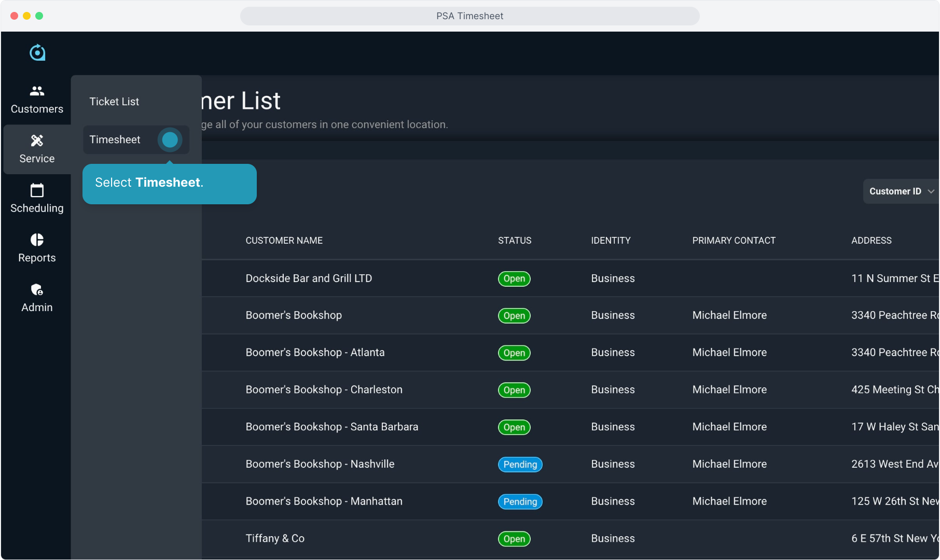Select Timesheet from the Service submenu
The height and width of the screenshot is (560, 940).
point(115,139)
